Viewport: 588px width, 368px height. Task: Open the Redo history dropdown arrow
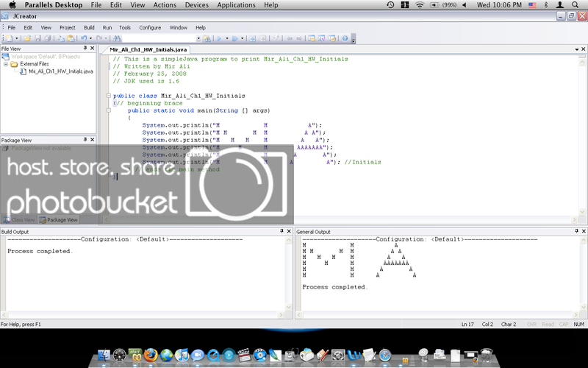click(x=106, y=38)
